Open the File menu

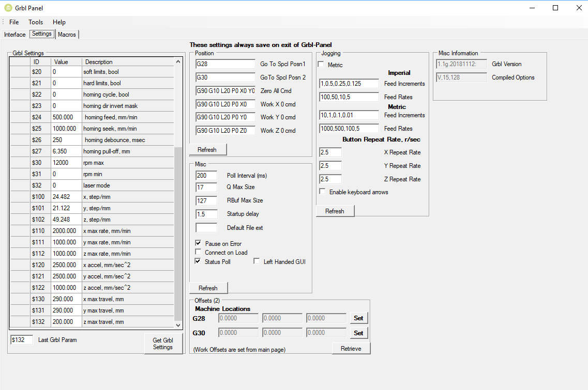point(13,22)
